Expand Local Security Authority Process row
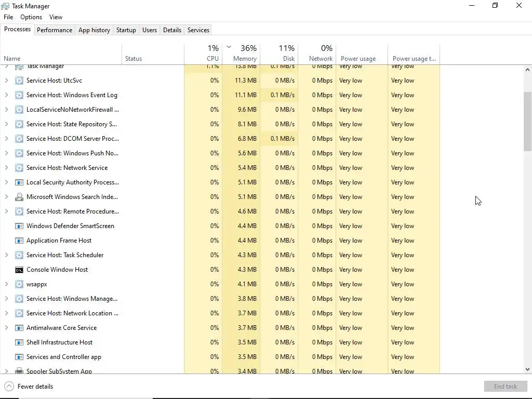Screen dimensions: 532x399 (6, 182)
